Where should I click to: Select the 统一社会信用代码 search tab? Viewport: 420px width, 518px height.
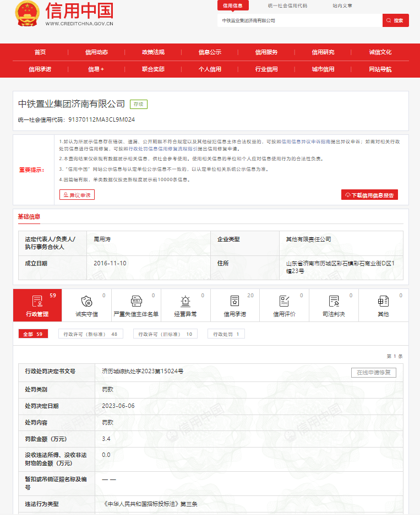(287, 6)
